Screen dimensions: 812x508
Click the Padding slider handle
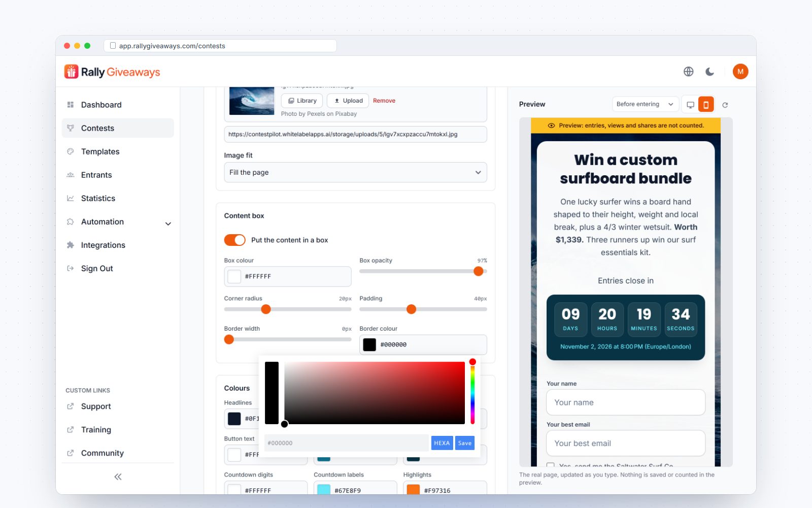[x=412, y=309]
